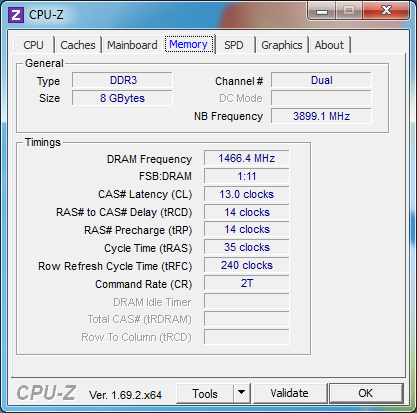
Task: Click the 1466.4 MHz DRAM Frequency value
Action: [247, 158]
